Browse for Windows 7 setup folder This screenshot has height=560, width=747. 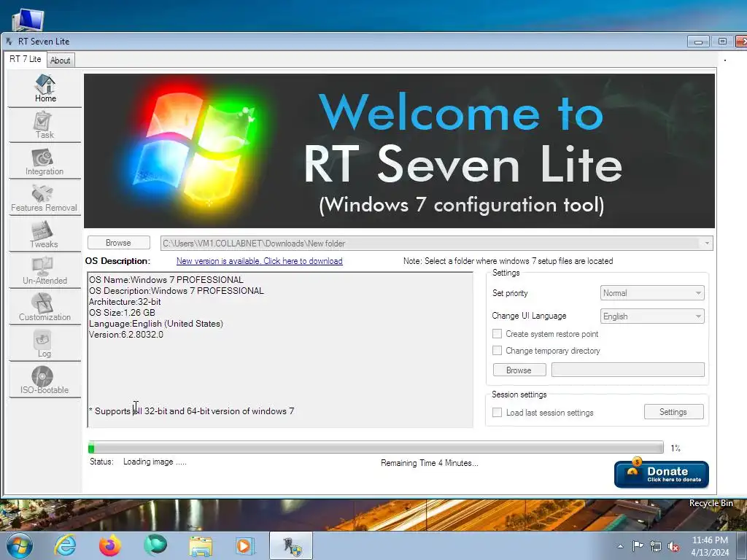(119, 243)
